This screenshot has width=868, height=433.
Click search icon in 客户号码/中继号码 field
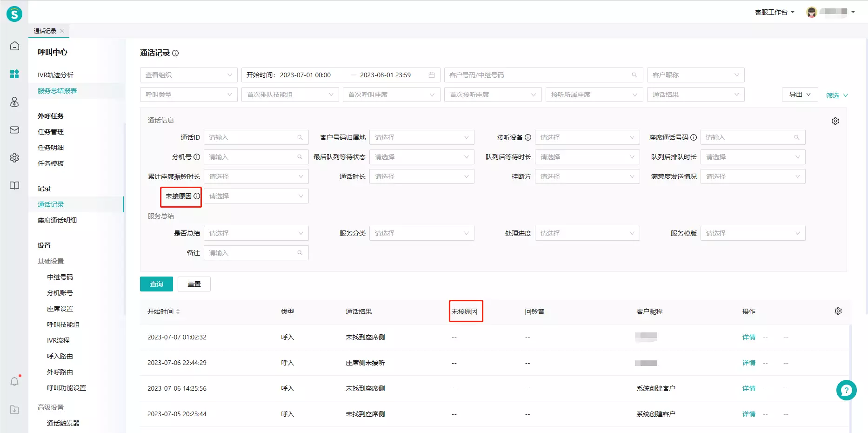(x=634, y=75)
